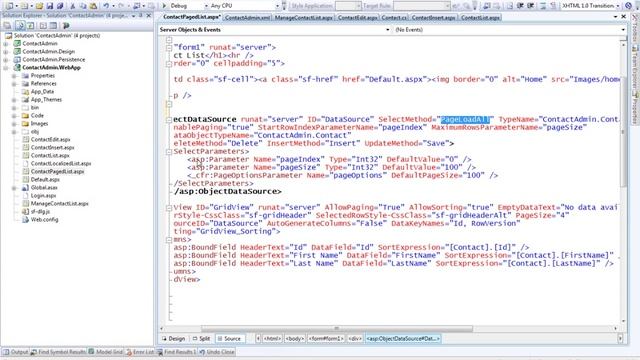Select the <body> breadcrumb tag
Image resolution: width=640 pixels, height=360 pixels.
[x=294, y=339]
